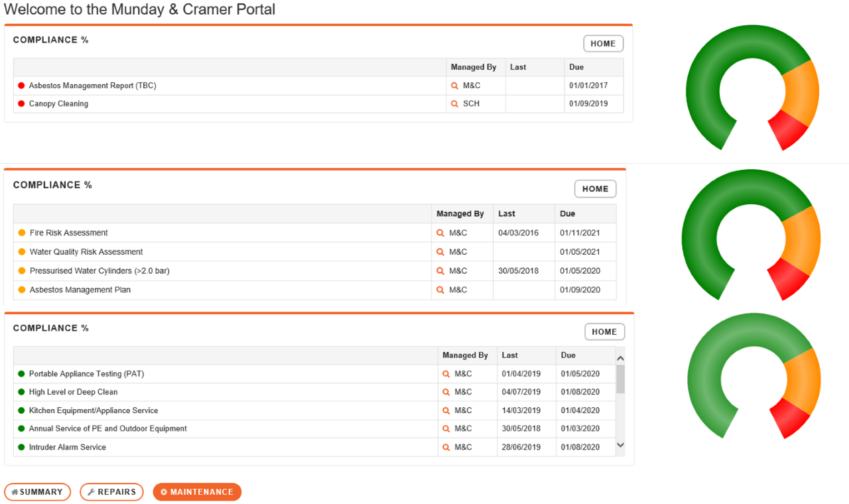Click magnifier icon in Intruder Alarm Service row
849x504 pixels.
[446, 448]
